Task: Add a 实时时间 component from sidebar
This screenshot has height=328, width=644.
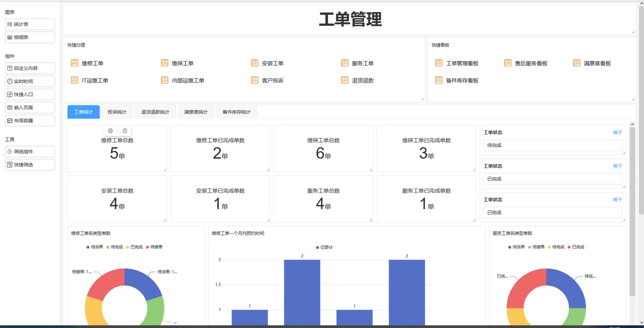Action: 29,81
